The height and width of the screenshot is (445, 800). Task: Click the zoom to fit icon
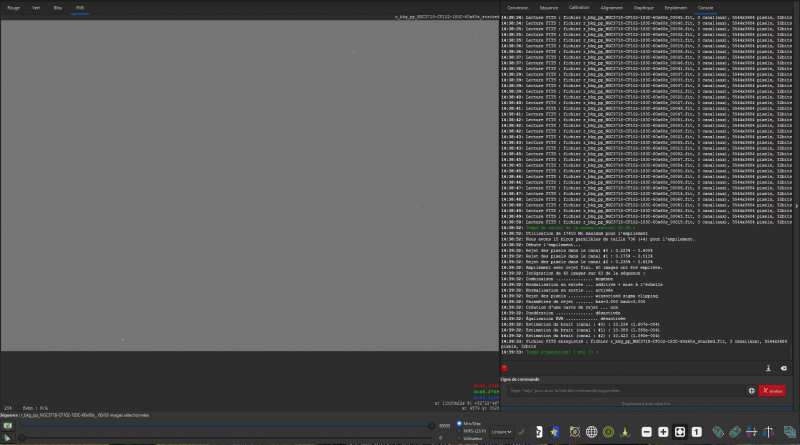tap(680, 432)
